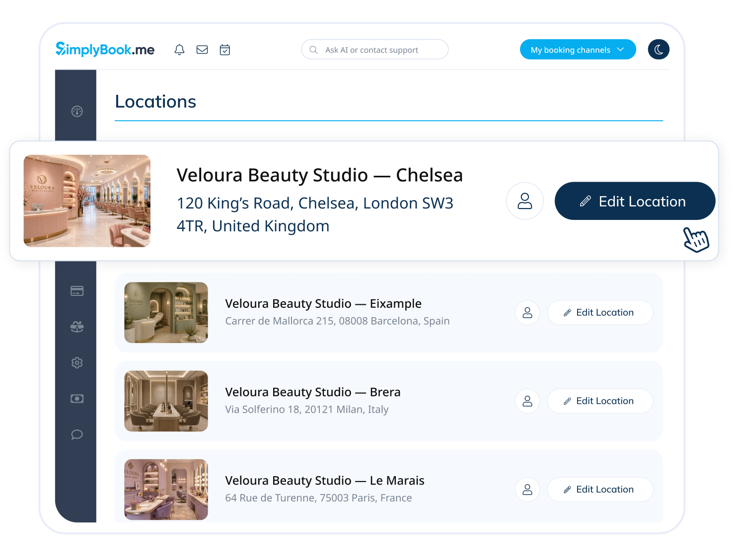The height and width of the screenshot is (560, 735).
Task: Open dashboard icon in sidebar
Action: [77, 111]
